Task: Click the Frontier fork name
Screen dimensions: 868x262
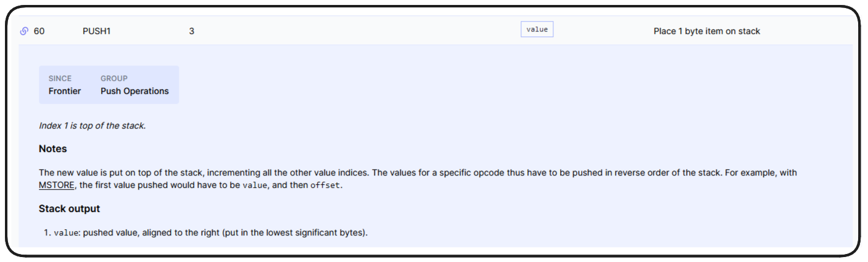Action: click(65, 91)
